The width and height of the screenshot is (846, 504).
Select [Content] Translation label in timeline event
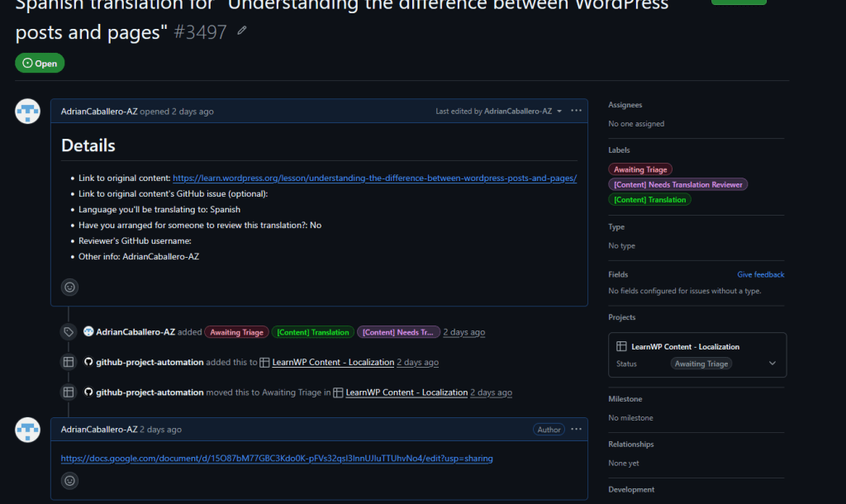pyautogui.click(x=313, y=332)
